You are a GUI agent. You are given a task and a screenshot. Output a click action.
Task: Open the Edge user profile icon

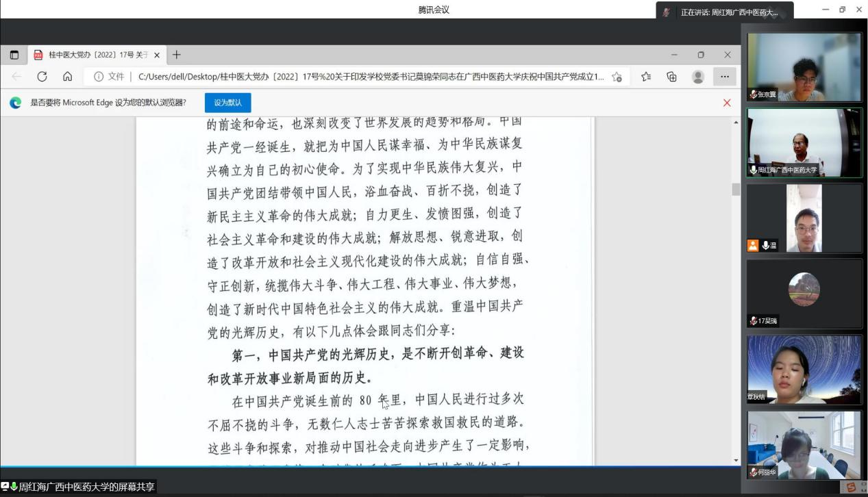(x=698, y=77)
